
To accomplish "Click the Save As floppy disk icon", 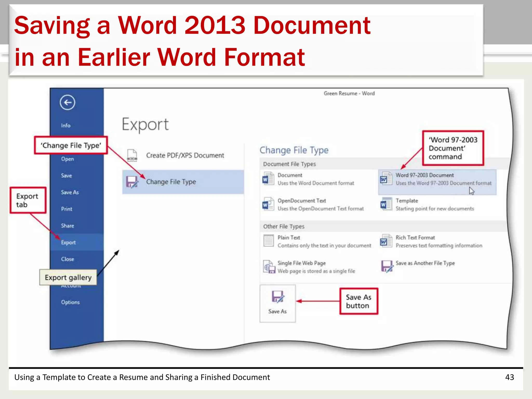I will coord(278,297).
